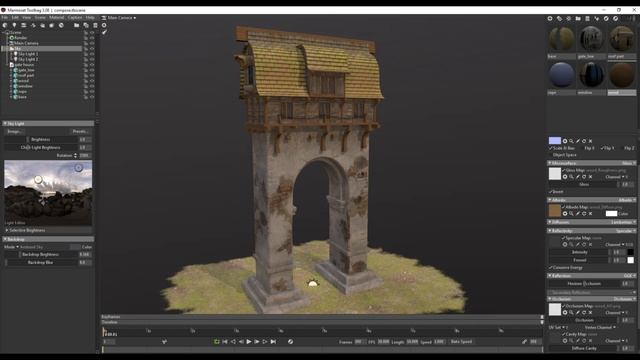
Task: Click the delete material trash icon
Action: pos(587,18)
